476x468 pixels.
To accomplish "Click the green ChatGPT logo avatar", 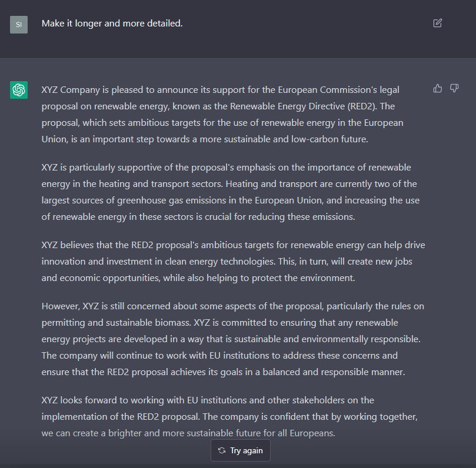I will point(19,90).
